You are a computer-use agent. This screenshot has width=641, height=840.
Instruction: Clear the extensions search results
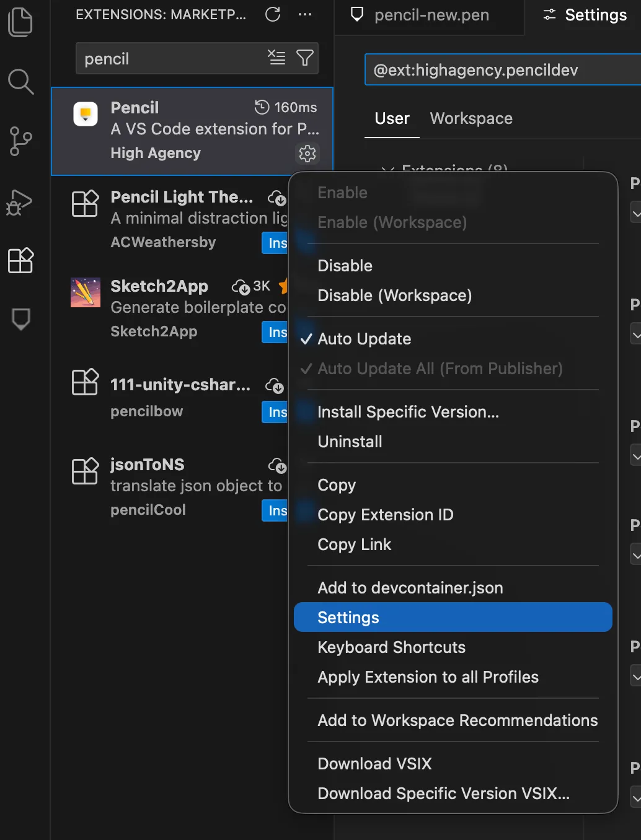pos(276,58)
